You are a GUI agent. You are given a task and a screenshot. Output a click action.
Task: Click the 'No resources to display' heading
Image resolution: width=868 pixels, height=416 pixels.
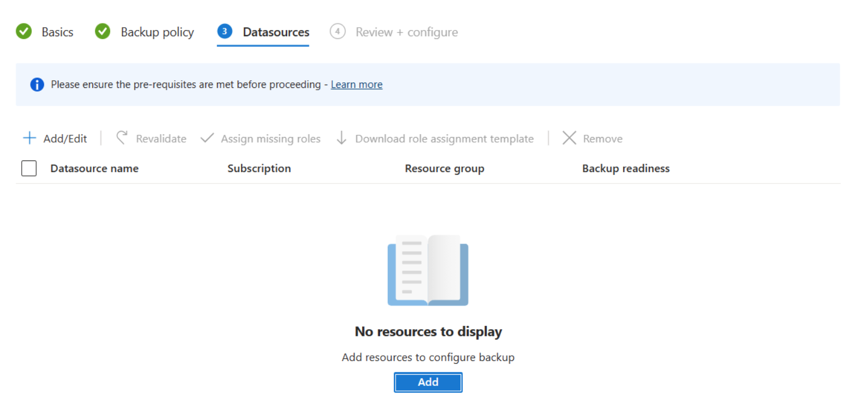point(428,332)
